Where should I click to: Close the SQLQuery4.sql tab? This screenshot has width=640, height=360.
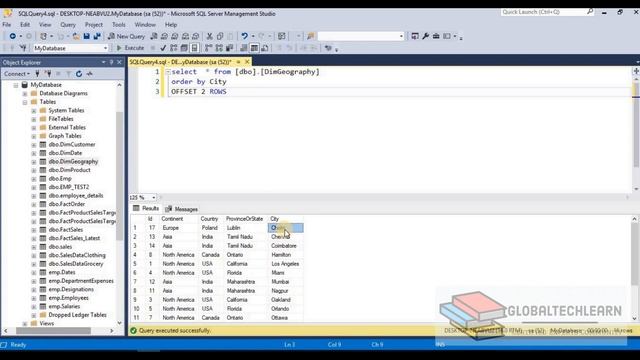tap(247, 62)
